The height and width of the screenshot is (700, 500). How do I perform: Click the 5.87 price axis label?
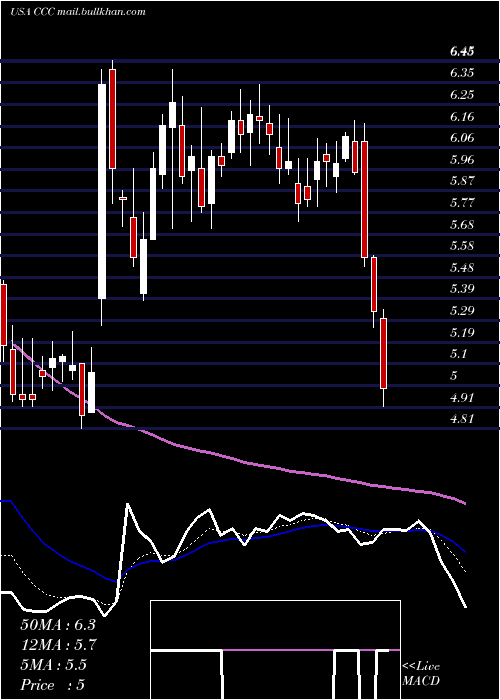coord(462,181)
